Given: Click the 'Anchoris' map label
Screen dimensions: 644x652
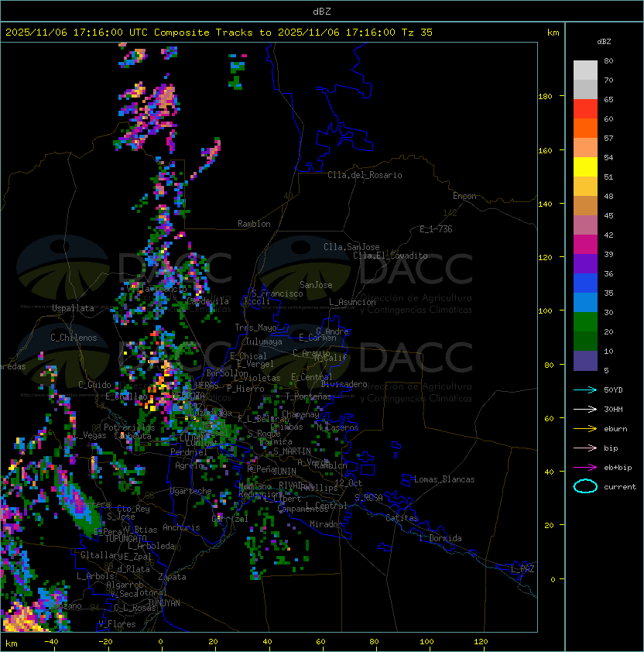Looking at the screenshot, I should tap(181, 527).
